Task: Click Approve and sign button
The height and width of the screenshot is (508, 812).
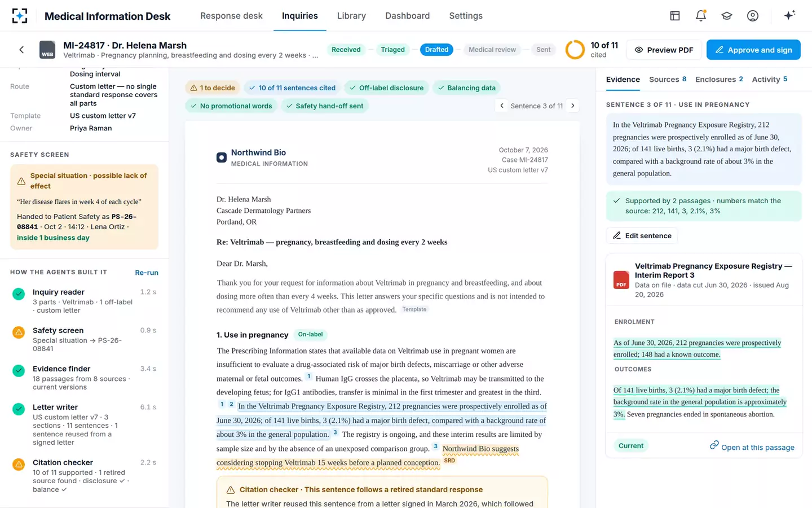Action: point(753,50)
